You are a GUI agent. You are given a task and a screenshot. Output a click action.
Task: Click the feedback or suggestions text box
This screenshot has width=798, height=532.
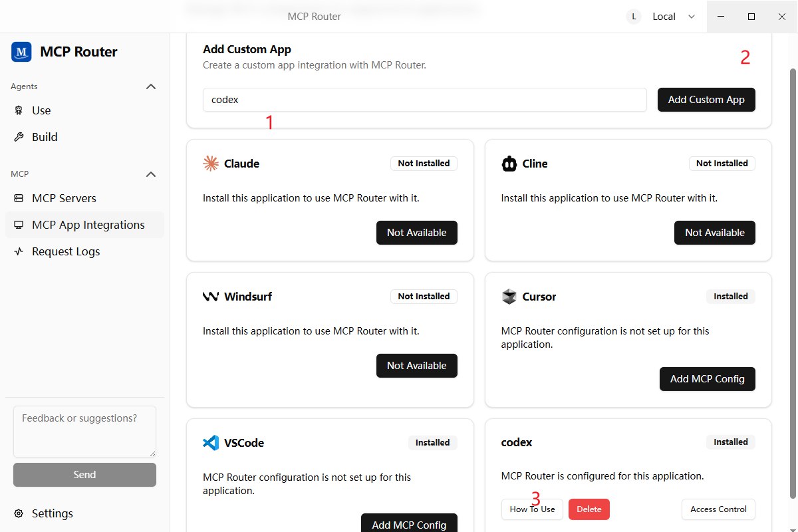(x=84, y=431)
